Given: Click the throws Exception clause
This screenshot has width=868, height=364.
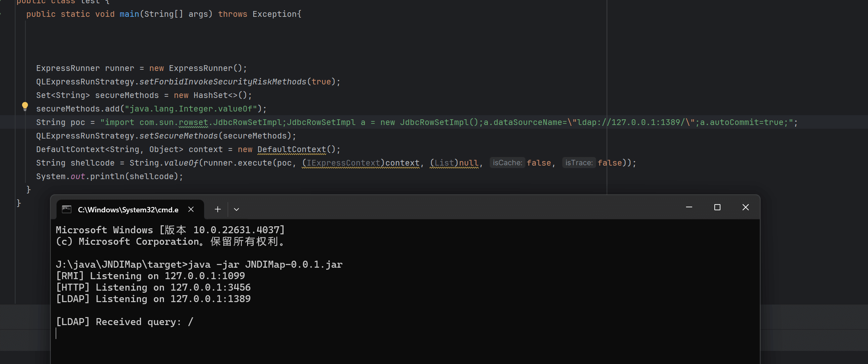Looking at the screenshot, I should (x=257, y=14).
